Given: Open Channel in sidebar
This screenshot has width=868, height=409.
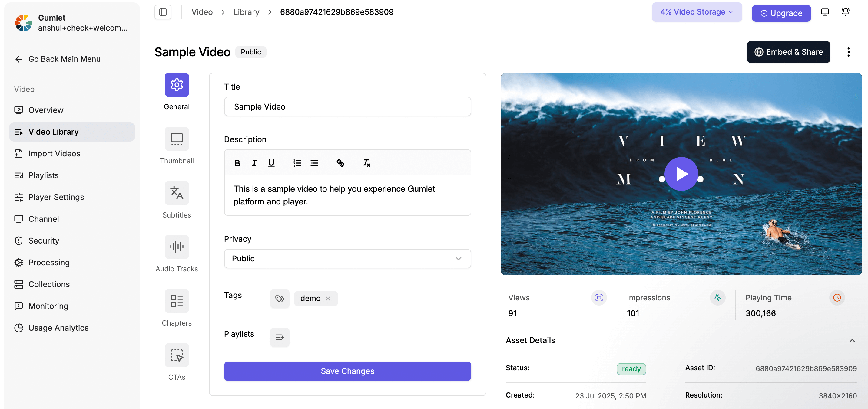Looking at the screenshot, I should coord(72,219).
